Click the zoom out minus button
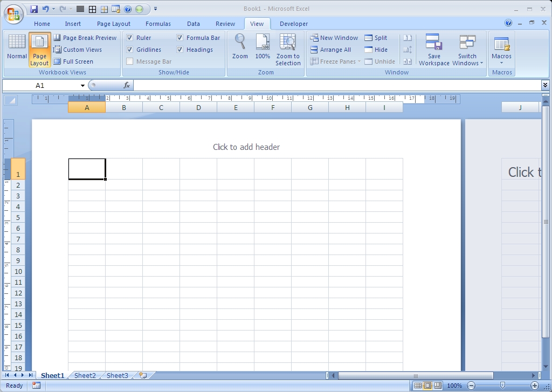This screenshot has width=552, height=392. (x=471, y=386)
